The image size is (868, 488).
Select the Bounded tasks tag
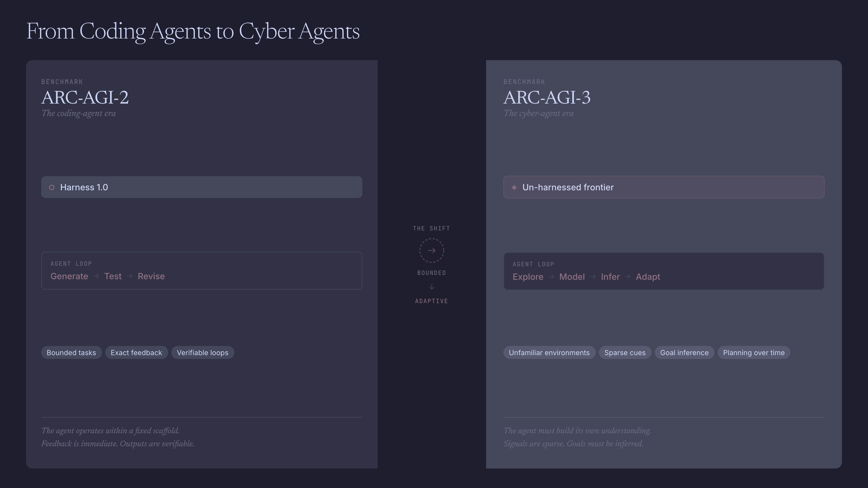tap(71, 353)
